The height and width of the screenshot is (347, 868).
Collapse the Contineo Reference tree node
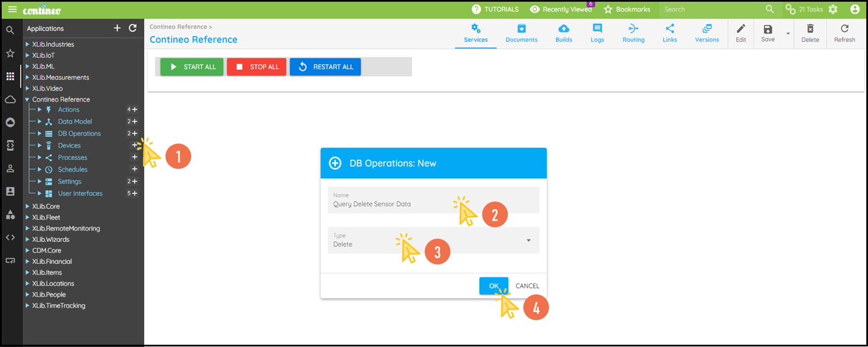click(27, 100)
